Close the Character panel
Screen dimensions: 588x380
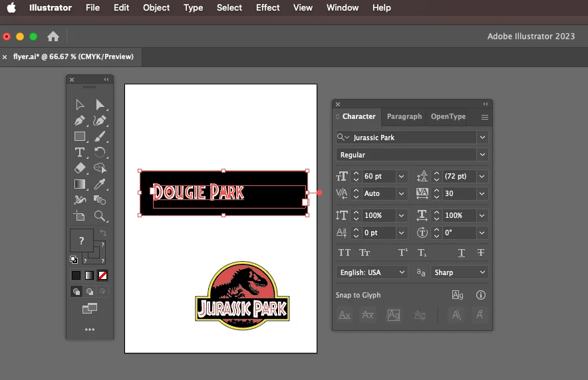click(338, 104)
